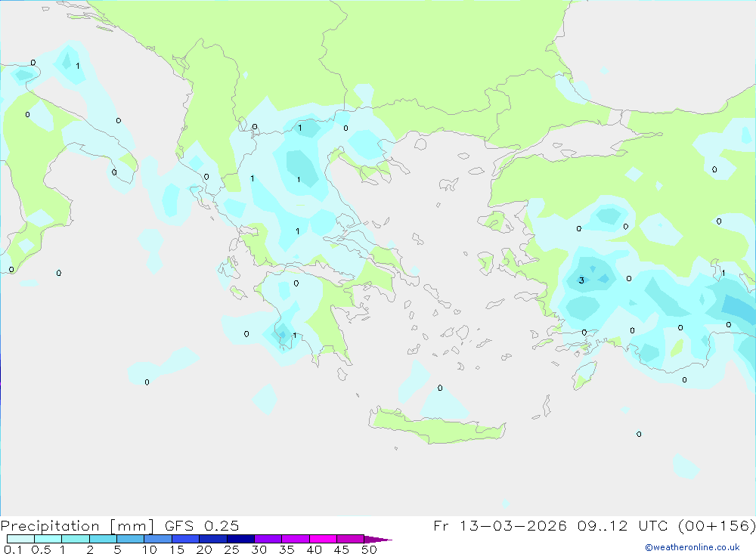Image resolution: width=756 pixels, height=554 pixels.
Task: Click the '0.1' legend scale label
Action: [13, 549]
